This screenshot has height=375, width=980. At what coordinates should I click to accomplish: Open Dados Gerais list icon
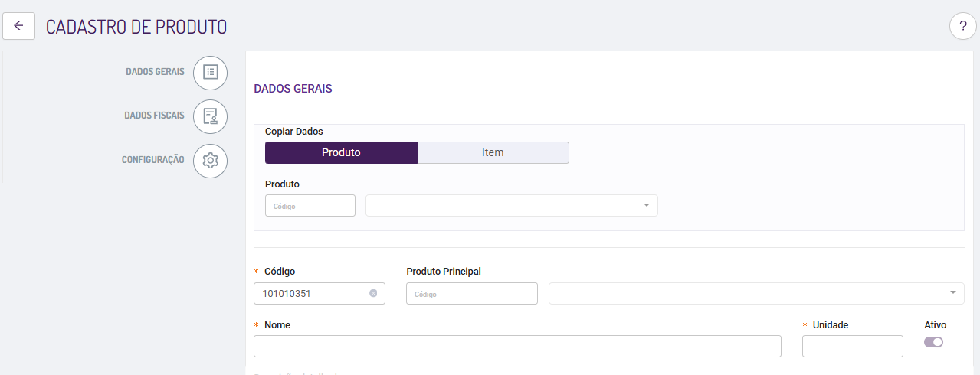211,73
